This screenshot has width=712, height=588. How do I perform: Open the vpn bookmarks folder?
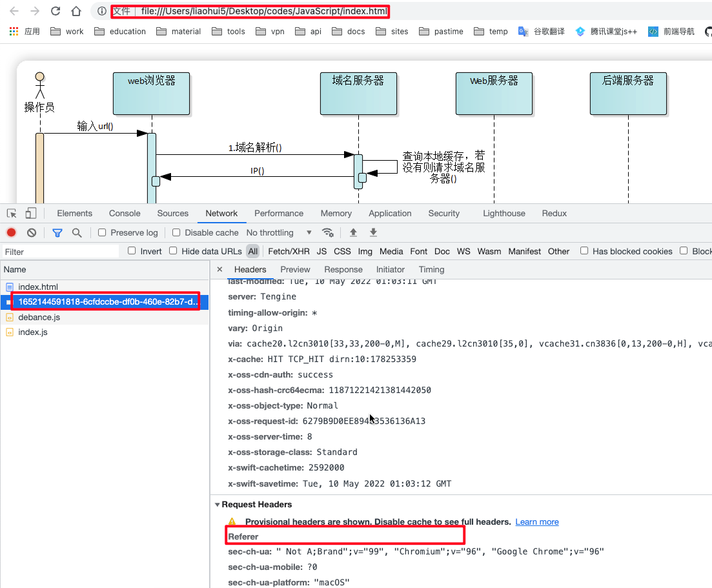pyautogui.click(x=270, y=32)
